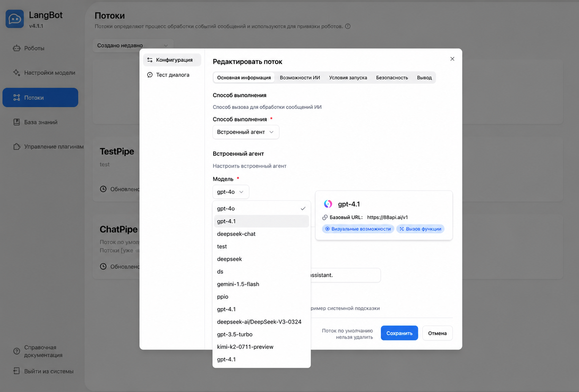
Task: Open Роботы via its robot icon
Action: point(17,48)
